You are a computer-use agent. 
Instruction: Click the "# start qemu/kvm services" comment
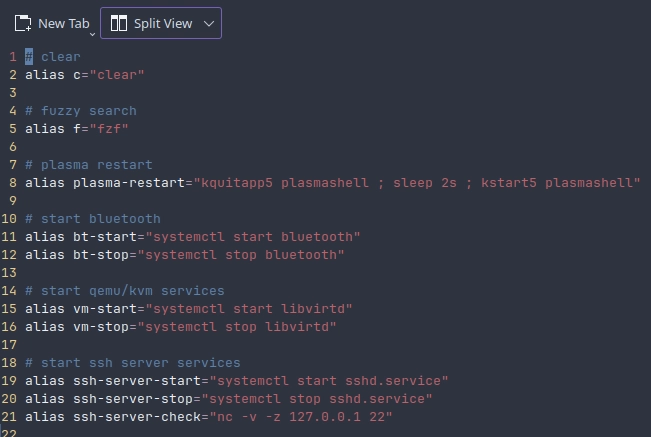point(125,291)
